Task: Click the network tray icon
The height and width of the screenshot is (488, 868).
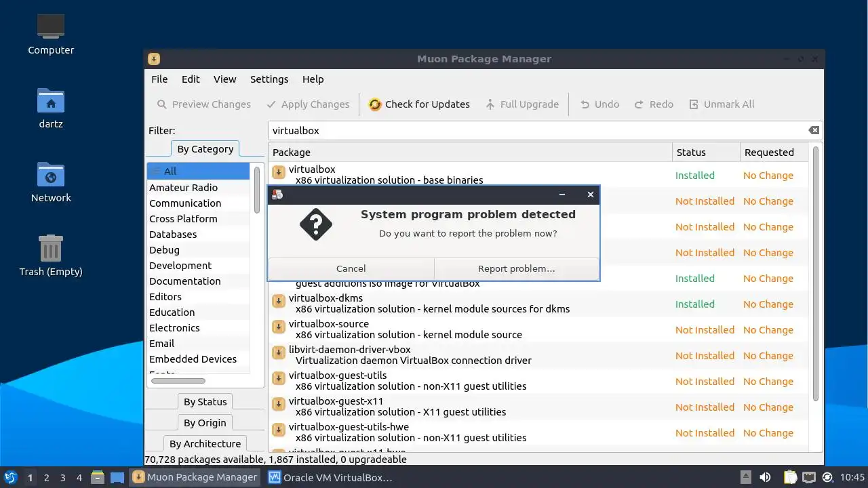Action: pyautogui.click(x=809, y=477)
